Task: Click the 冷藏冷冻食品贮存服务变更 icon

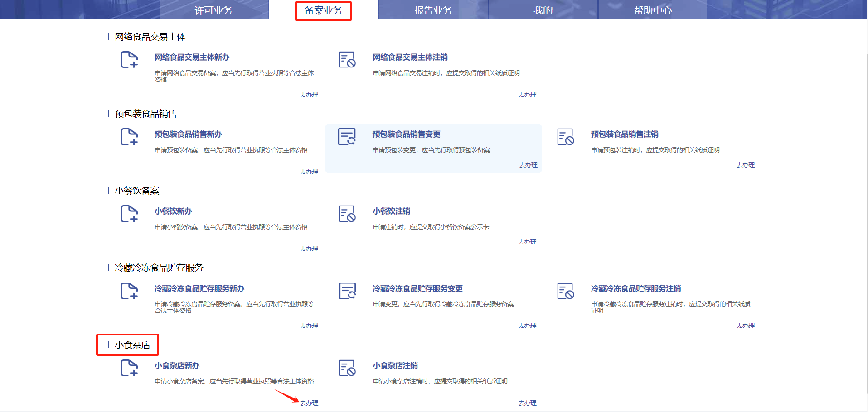Action: (347, 291)
